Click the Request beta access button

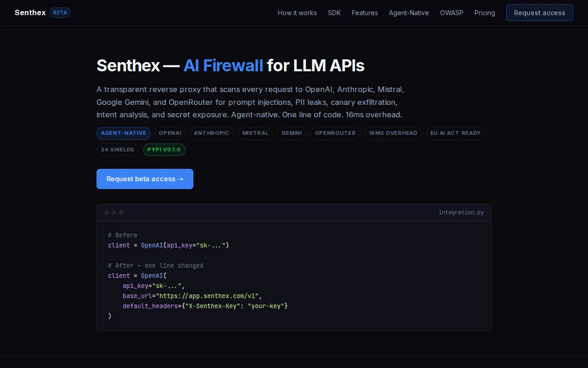tap(145, 179)
